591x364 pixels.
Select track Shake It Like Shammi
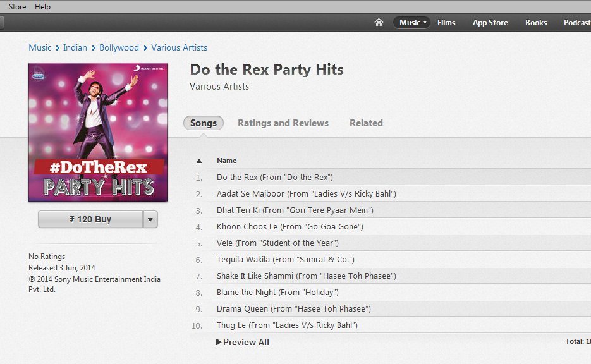391,276
